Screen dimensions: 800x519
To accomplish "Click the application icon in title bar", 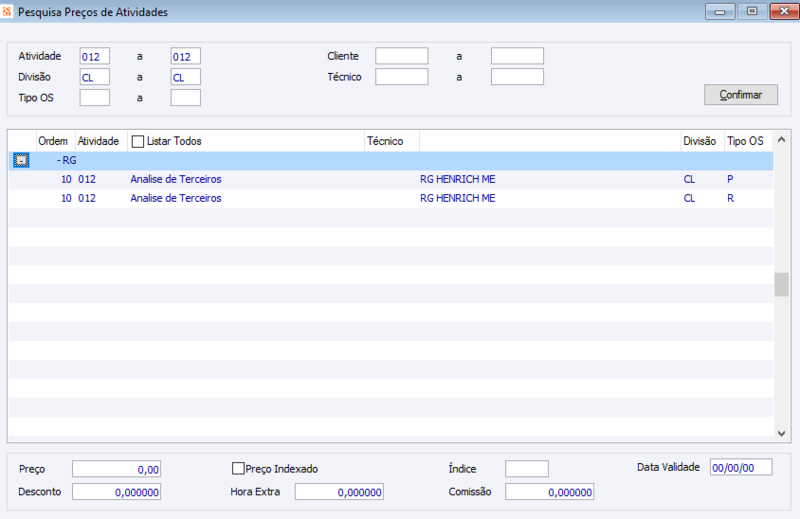I will click(7, 11).
